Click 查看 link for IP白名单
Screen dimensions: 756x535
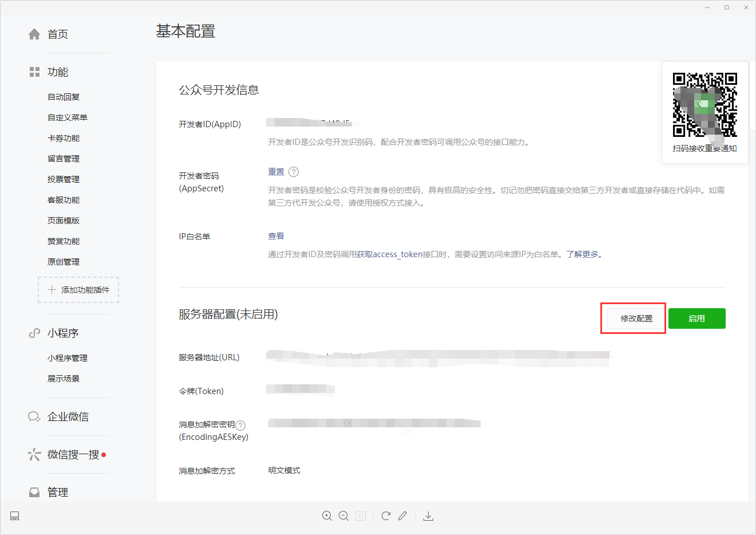[x=276, y=236]
